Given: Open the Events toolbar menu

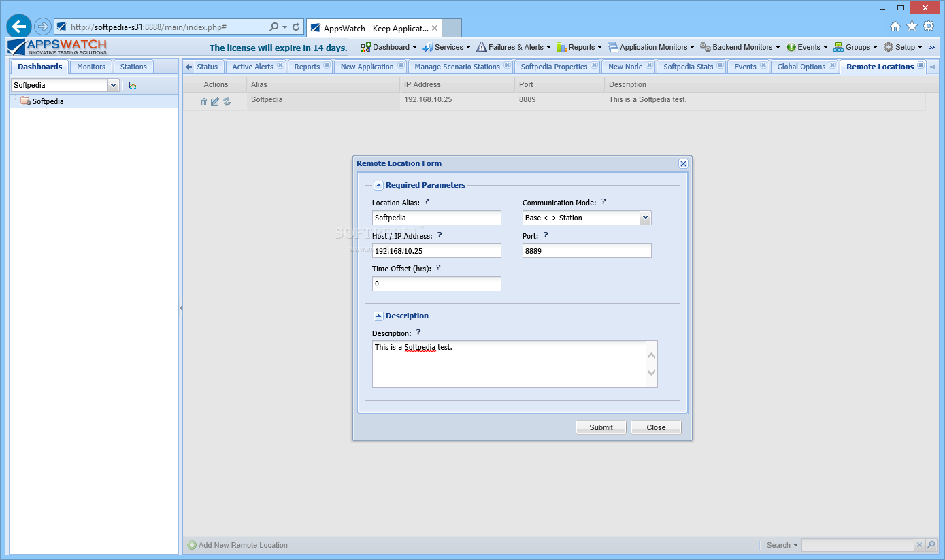Looking at the screenshot, I should pos(807,47).
